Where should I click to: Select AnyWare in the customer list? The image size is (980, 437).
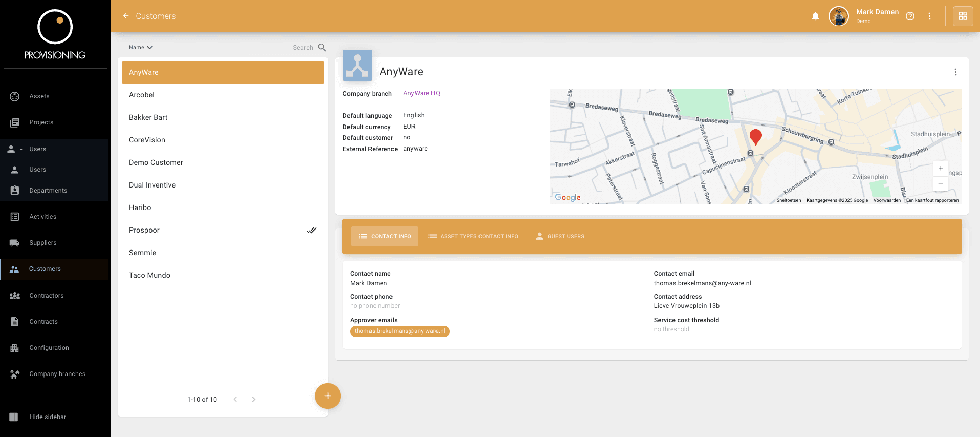[x=223, y=72]
